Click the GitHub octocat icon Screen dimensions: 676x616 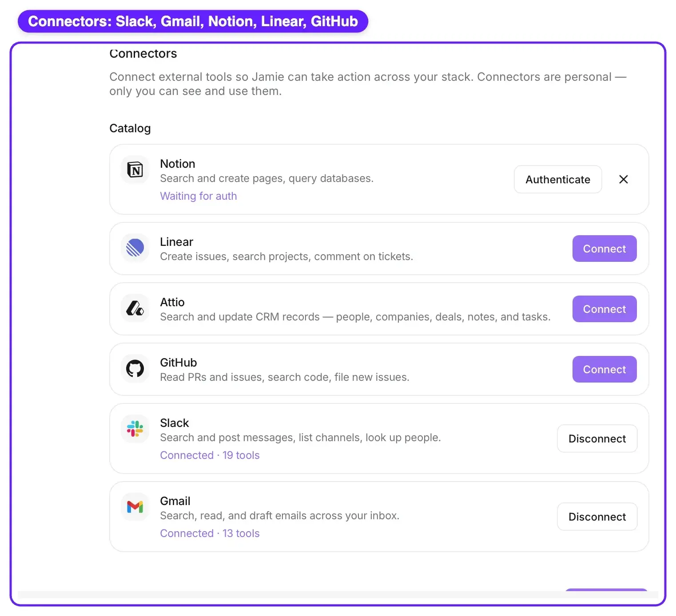point(135,368)
